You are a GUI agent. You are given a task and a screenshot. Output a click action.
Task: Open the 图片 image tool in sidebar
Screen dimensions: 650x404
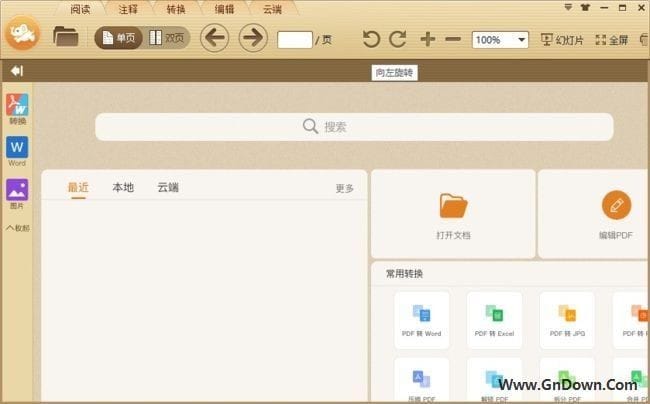pos(17,193)
